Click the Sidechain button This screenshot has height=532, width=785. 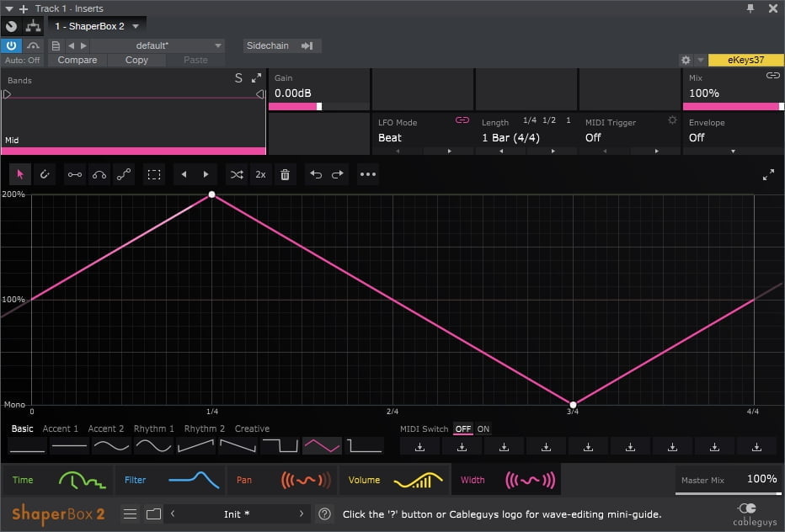coord(279,45)
